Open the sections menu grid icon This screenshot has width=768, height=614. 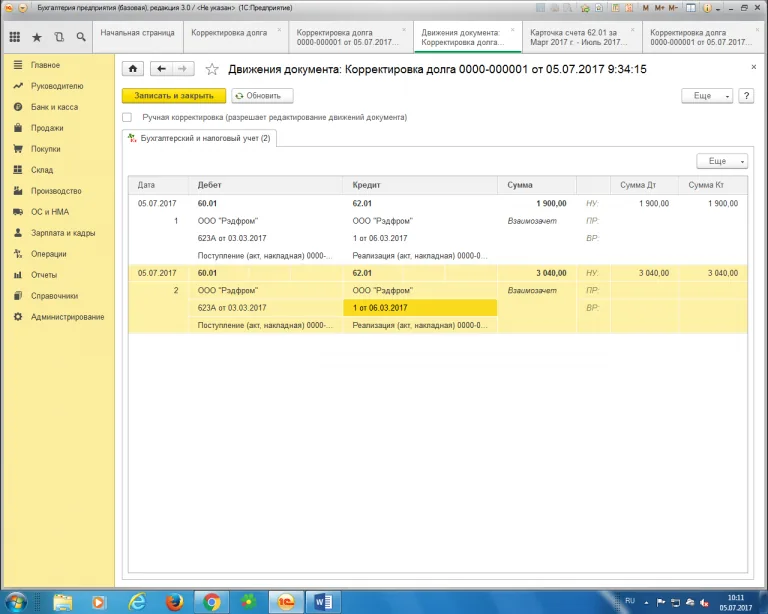point(15,37)
